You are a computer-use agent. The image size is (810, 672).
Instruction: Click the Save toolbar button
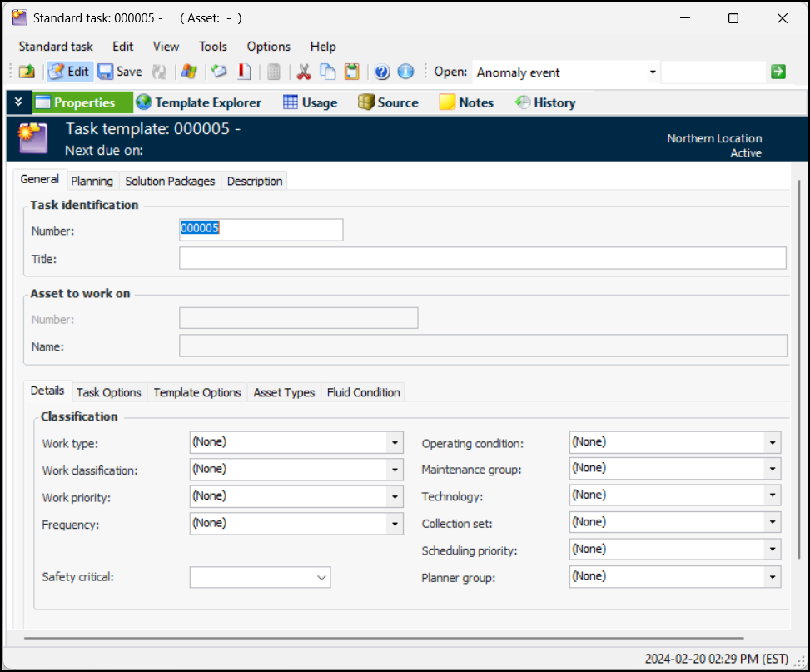[x=120, y=72]
